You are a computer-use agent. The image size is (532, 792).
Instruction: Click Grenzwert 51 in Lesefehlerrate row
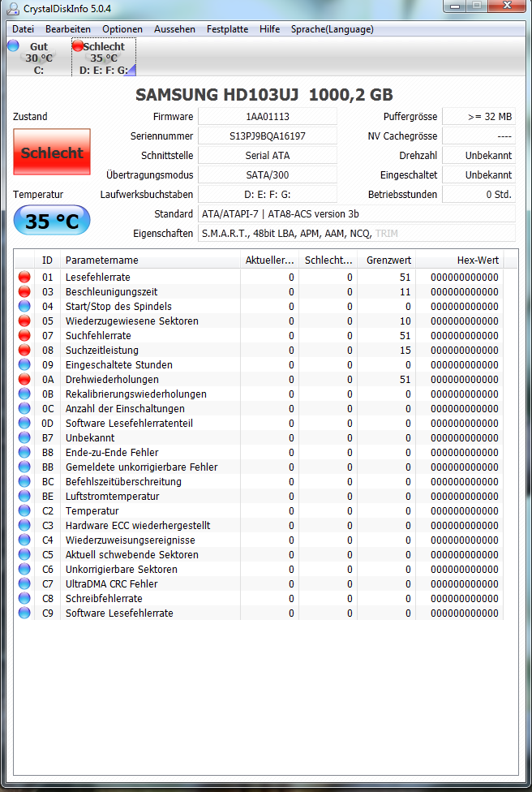coord(405,277)
